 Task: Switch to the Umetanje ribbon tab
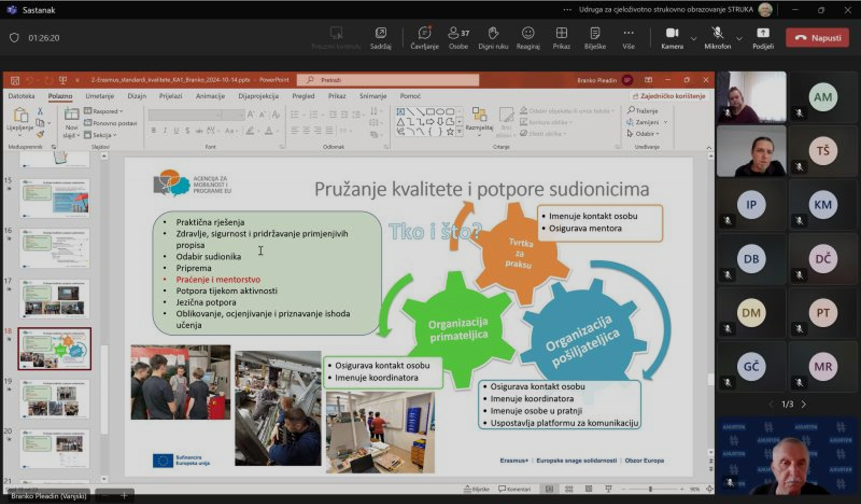tap(100, 96)
